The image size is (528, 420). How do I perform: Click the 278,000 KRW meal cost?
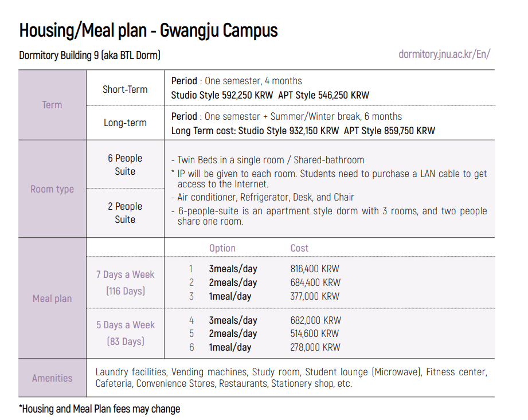tap(315, 347)
